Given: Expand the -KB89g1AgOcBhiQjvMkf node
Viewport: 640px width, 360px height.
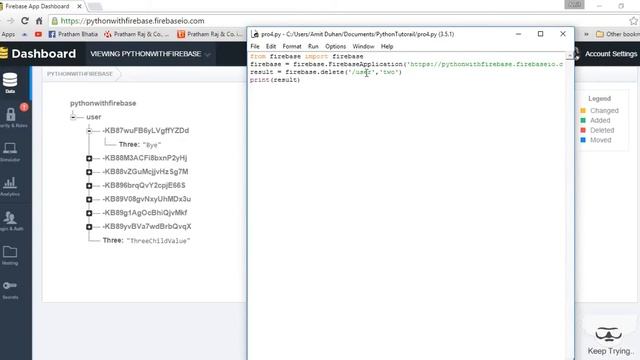Looking at the screenshot, I should (89, 213).
